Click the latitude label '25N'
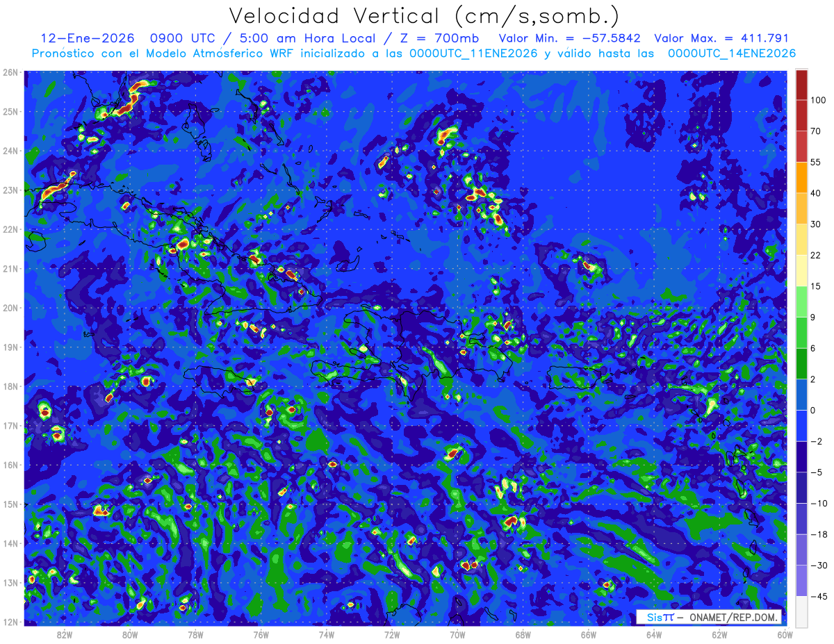The image size is (834, 644). tap(10, 111)
